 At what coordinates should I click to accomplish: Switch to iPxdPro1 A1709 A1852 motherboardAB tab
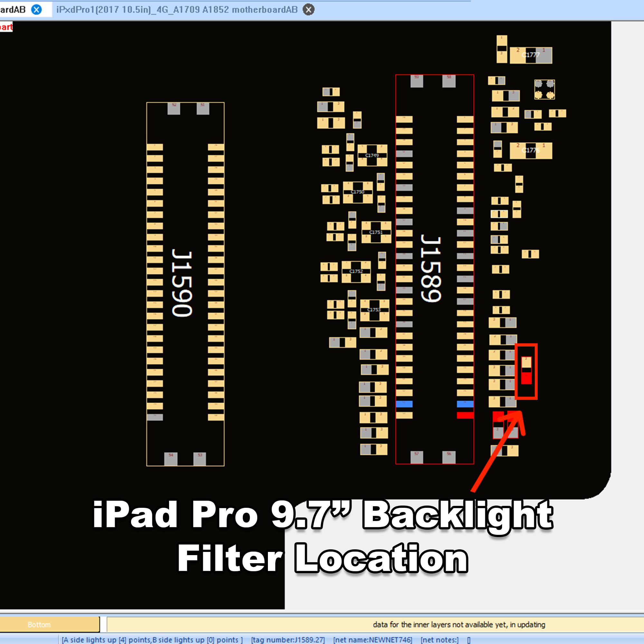click(x=177, y=10)
